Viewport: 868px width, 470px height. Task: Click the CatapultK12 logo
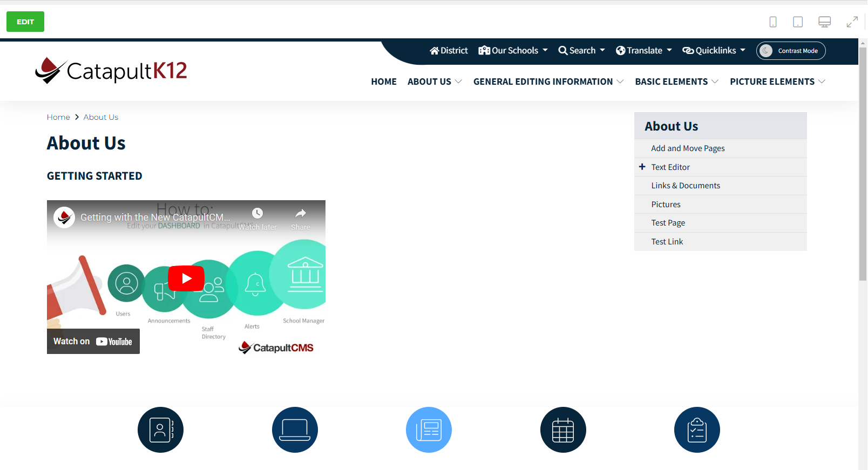(111, 70)
